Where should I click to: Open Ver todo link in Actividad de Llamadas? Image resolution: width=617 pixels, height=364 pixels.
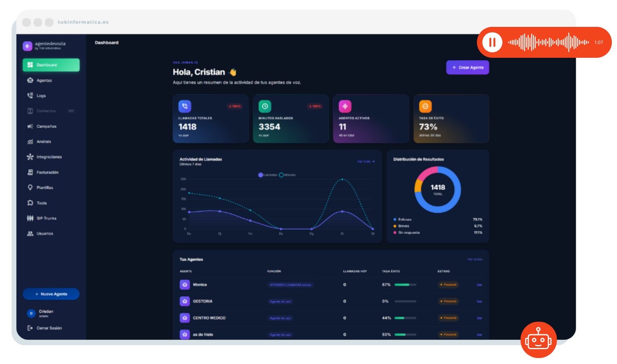coord(366,161)
